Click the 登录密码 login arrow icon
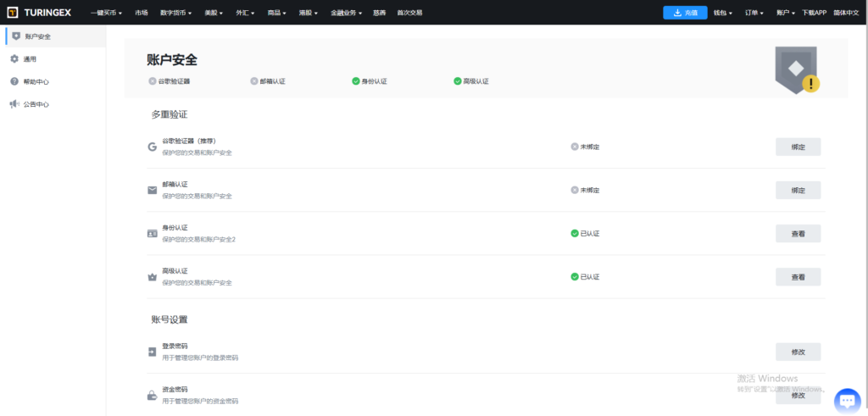The image size is (868, 416). click(x=153, y=352)
